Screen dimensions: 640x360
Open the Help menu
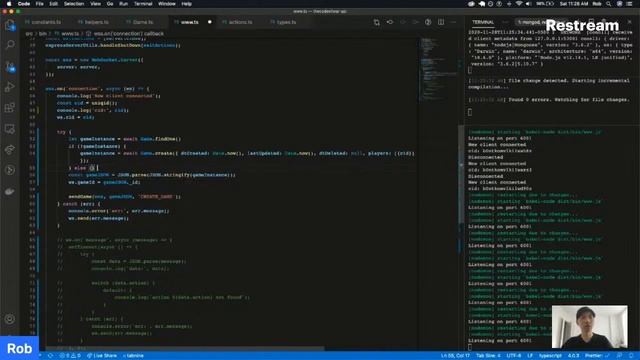[x=187, y=4]
